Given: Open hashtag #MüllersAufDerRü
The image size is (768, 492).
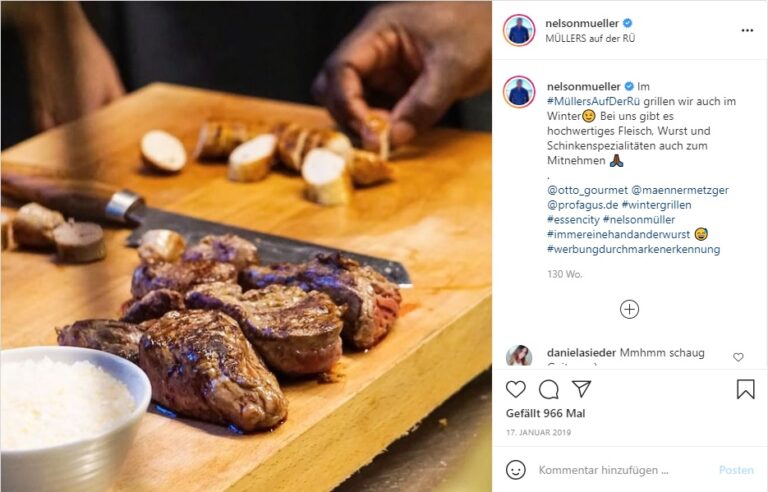Looking at the screenshot, I should pos(594,101).
